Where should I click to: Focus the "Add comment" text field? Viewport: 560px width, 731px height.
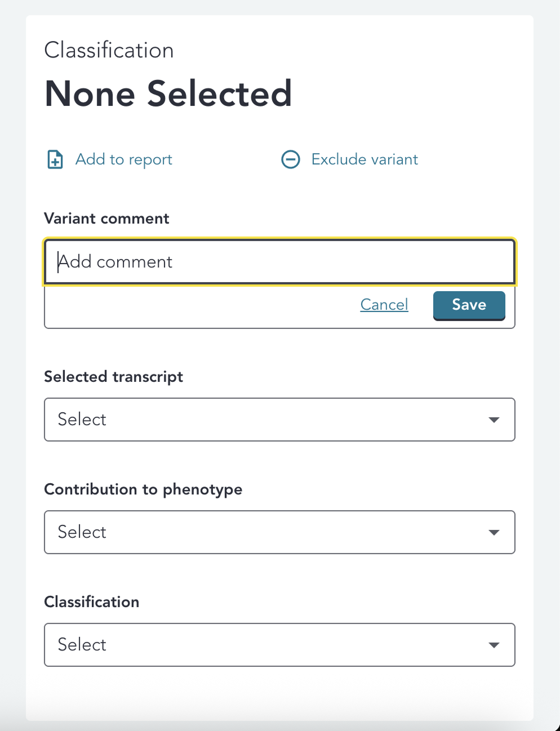coord(279,262)
